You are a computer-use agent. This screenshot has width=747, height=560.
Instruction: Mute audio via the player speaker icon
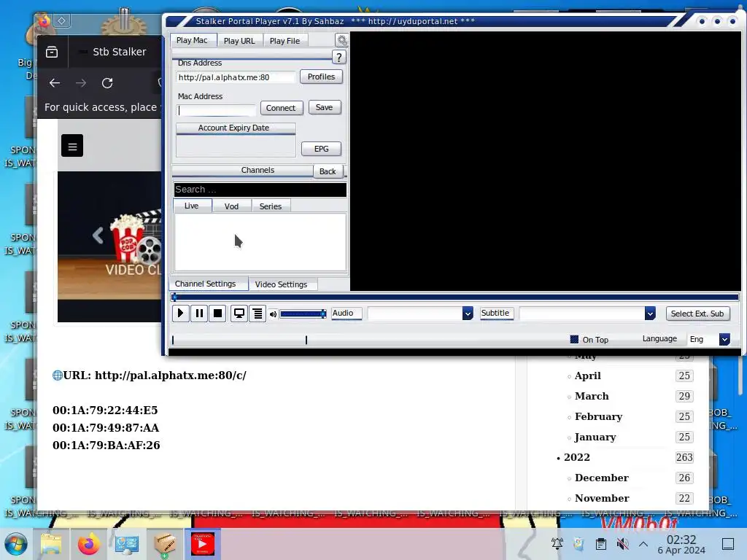click(x=273, y=314)
